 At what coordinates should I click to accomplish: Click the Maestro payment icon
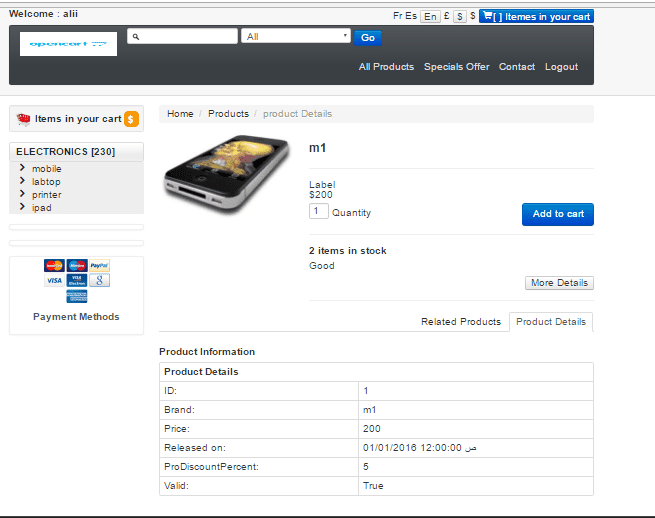pos(77,265)
